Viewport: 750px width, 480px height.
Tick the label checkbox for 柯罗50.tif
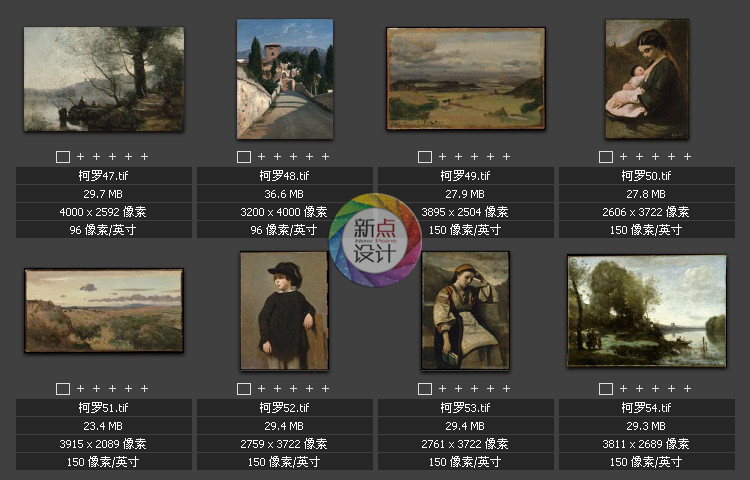click(606, 157)
